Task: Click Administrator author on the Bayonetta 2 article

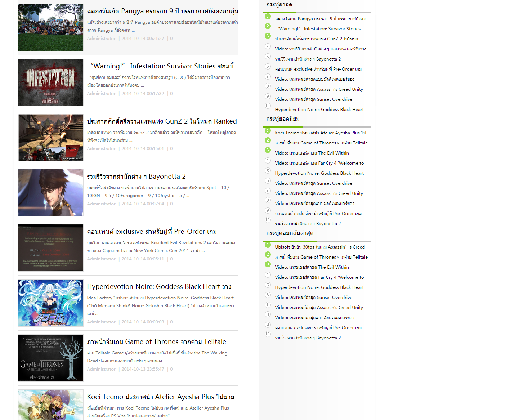Action: (101, 204)
